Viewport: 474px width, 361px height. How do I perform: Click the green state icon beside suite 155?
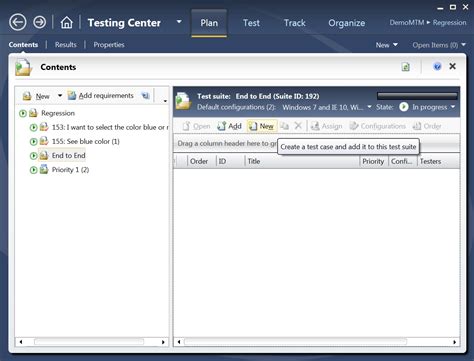coord(33,142)
